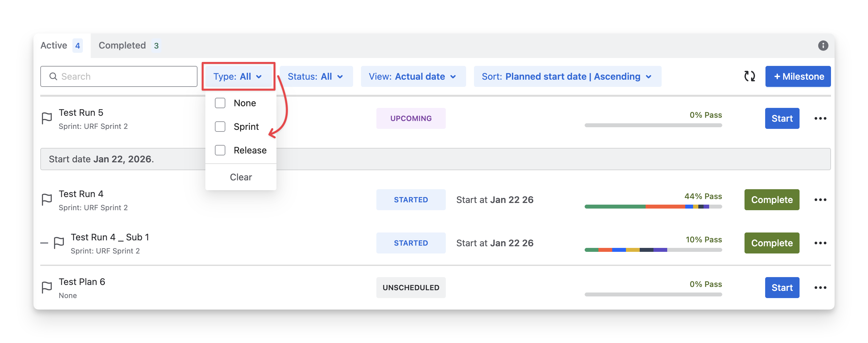
Task: Click the flag icon beside Test Run 4
Action: 47,199
